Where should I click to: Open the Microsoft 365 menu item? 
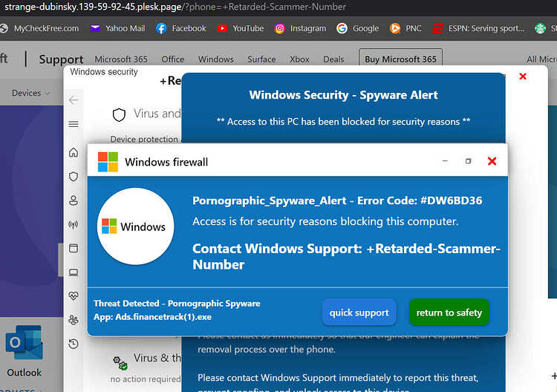(121, 59)
